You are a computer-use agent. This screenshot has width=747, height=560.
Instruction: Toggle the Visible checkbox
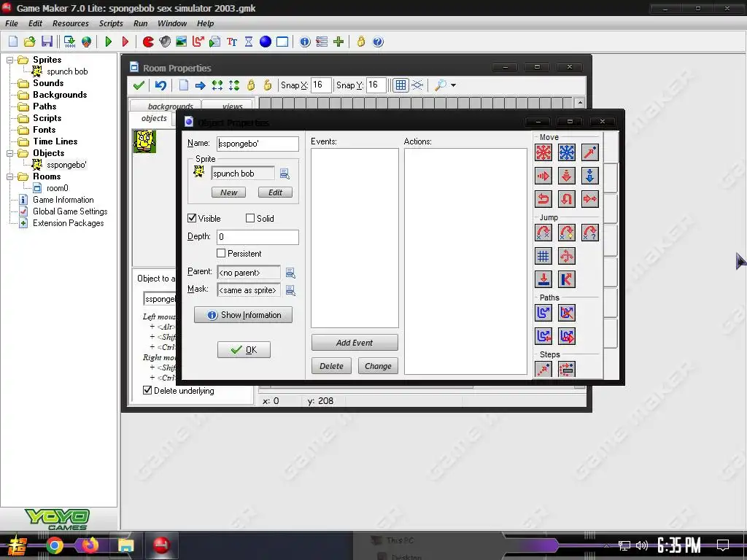[x=192, y=218]
